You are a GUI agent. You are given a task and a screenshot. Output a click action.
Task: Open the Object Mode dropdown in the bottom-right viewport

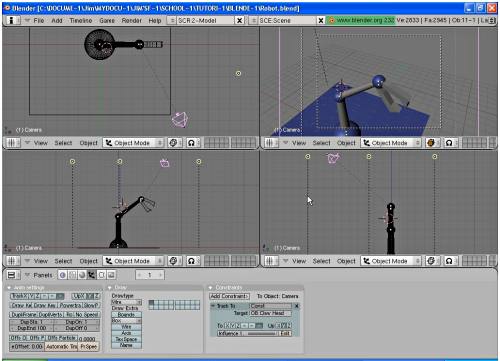click(x=390, y=261)
